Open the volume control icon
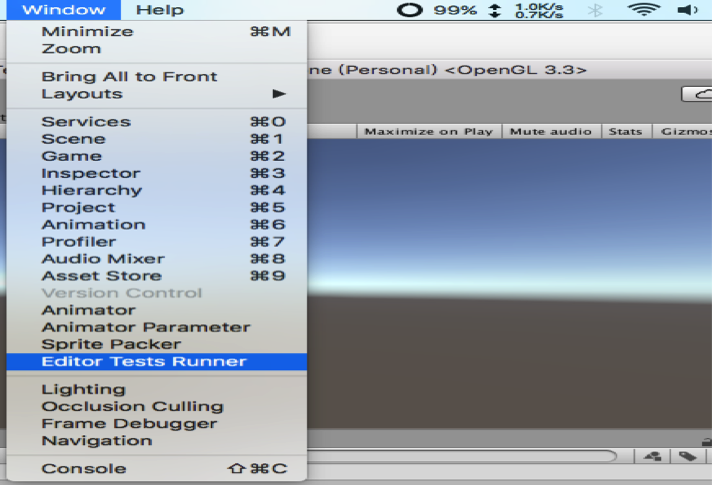Image resolution: width=712 pixels, height=486 pixels. [687, 10]
